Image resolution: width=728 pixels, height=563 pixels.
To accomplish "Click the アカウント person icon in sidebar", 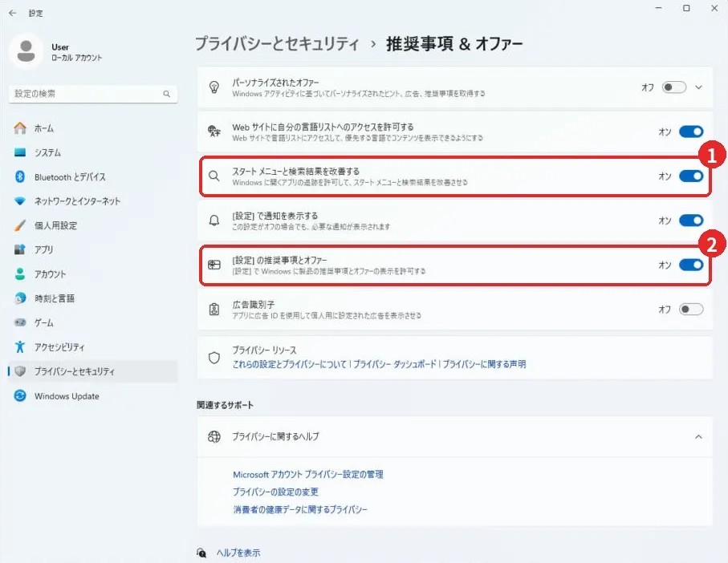I will click(x=20, y=274).
